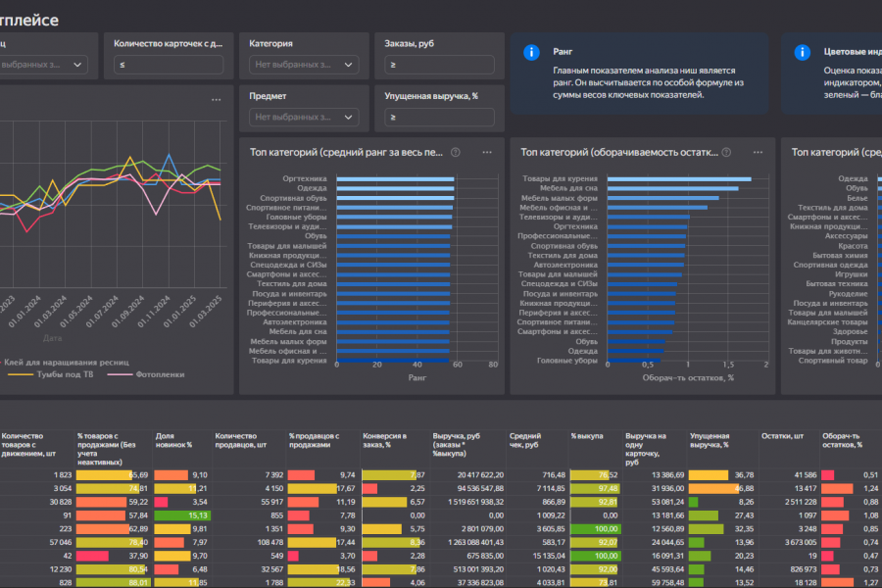Image resolution: width=882 pixels, height=588 pixels.
Task: Open the partially visible leftmost filter dropdown
Action: (43, 65)
